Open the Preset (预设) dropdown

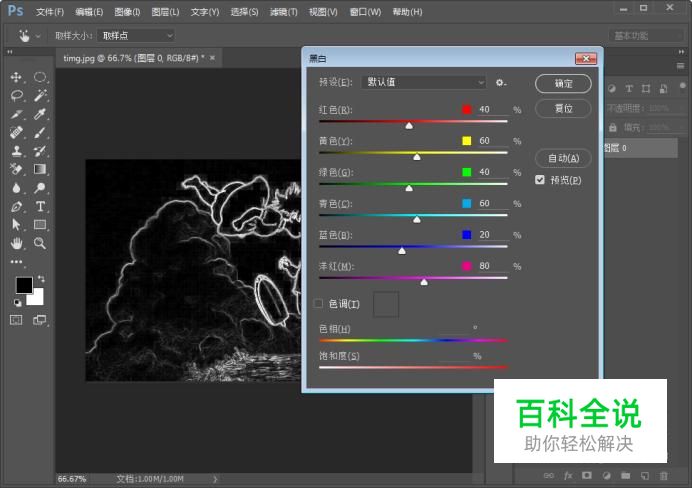tap(423, 82)
